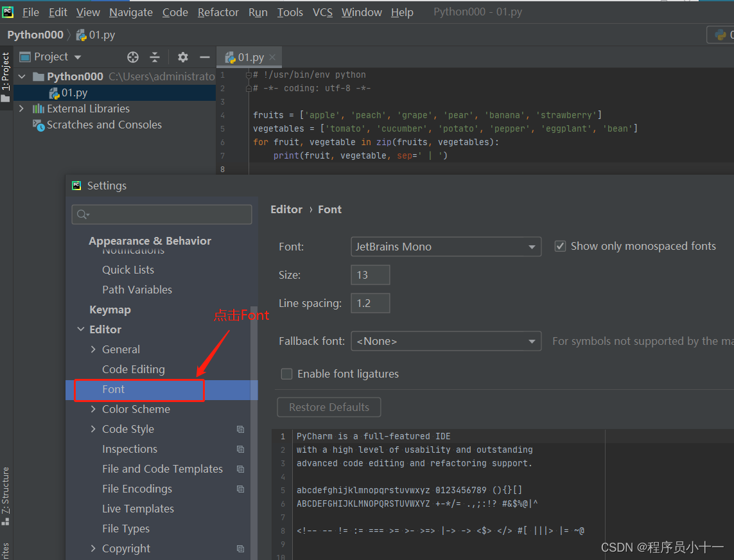Click the locate/select opened file target icon

[133, 57]
